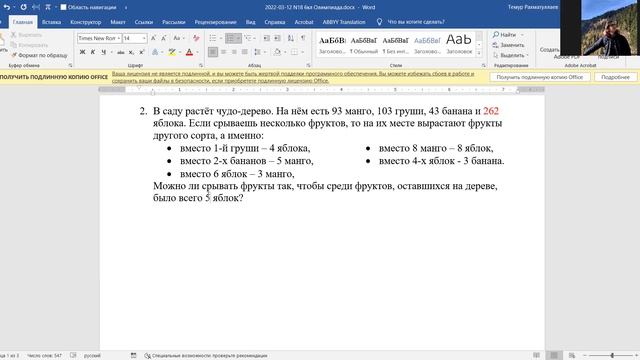The image size is (640, 360).
Task: Toggle Italic (К) formatting
Action: 93,52
